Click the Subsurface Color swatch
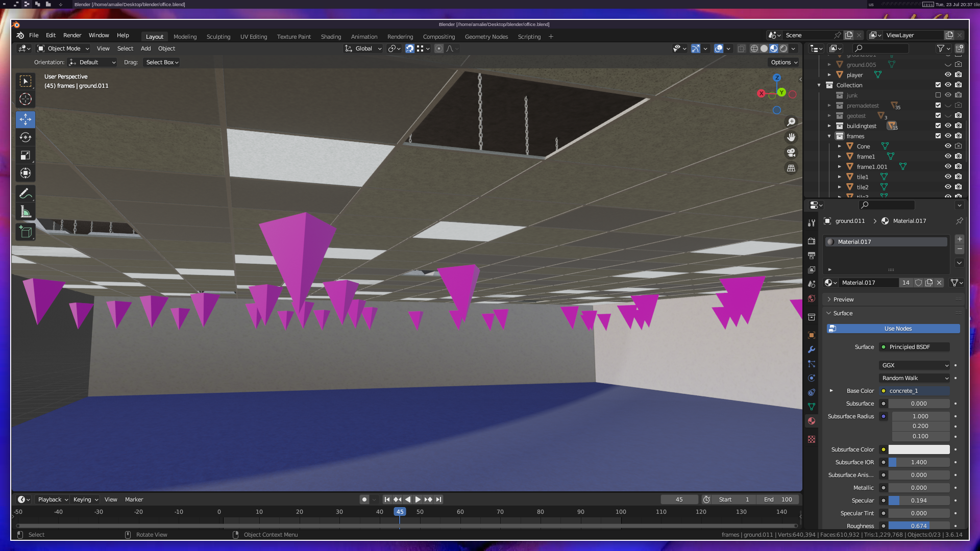The image size is (980, 551). click(919, 449)
